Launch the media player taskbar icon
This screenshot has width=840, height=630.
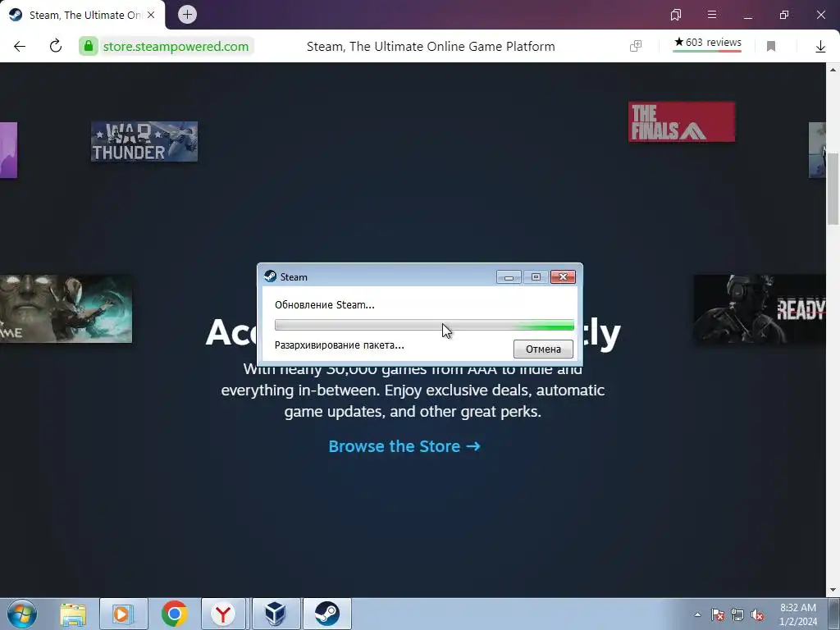coord(123,614)
